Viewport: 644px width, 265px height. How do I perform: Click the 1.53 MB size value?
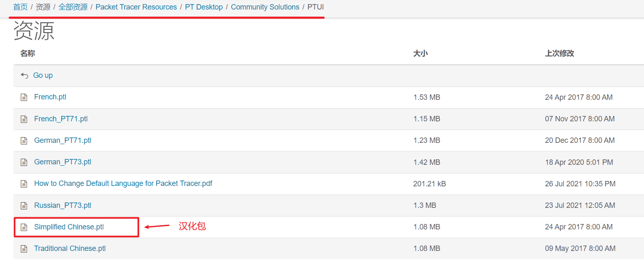(427, 97)
